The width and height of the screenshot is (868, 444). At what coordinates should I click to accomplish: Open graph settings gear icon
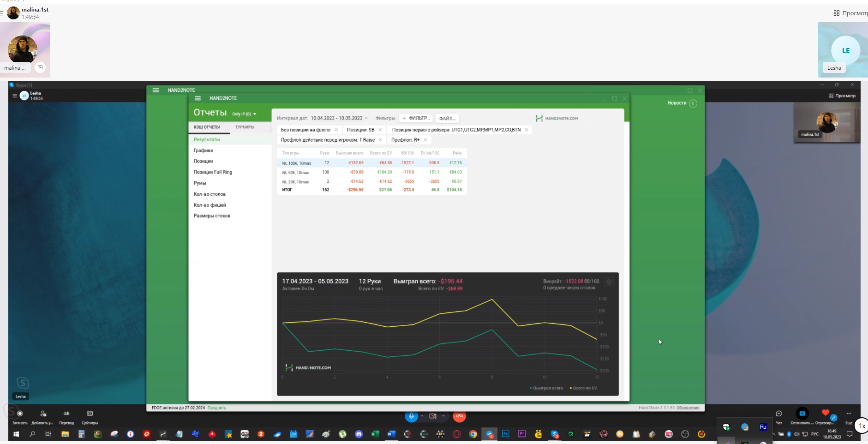coord(609,282)
